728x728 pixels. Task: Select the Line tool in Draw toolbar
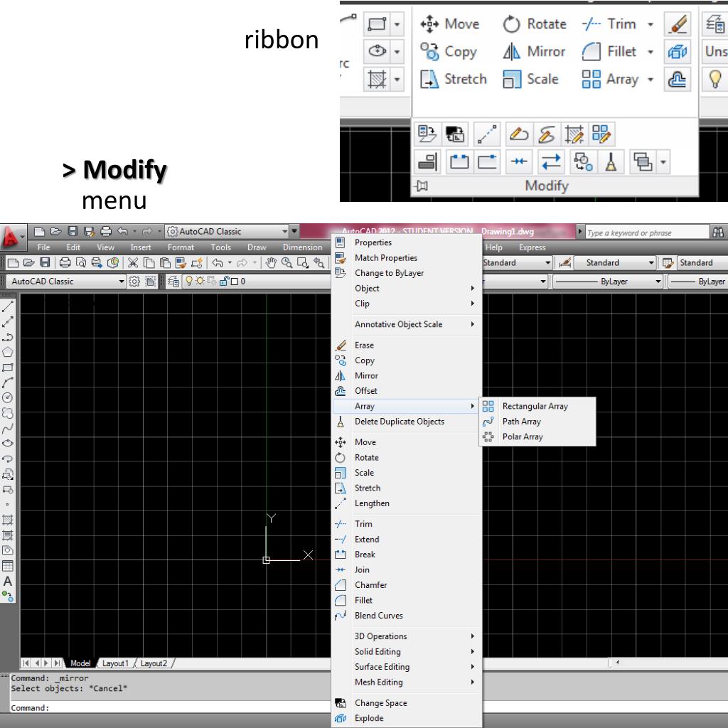pos(8,306)
